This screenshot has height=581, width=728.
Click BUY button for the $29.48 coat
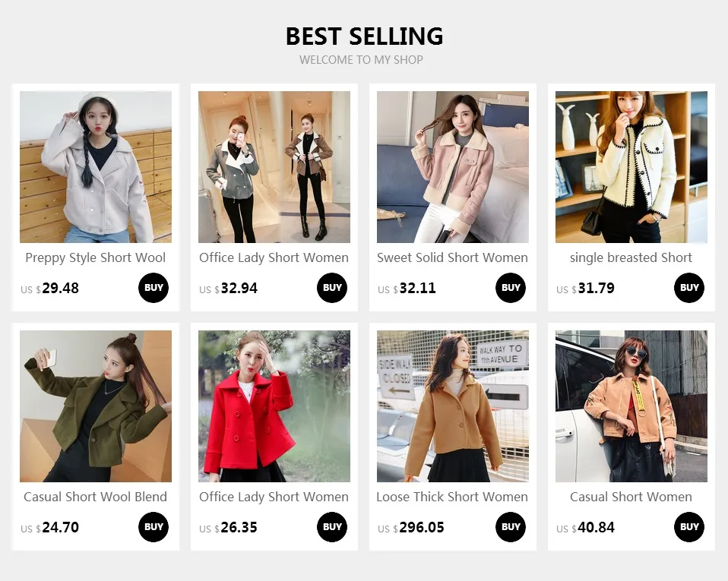click(154, 288)
